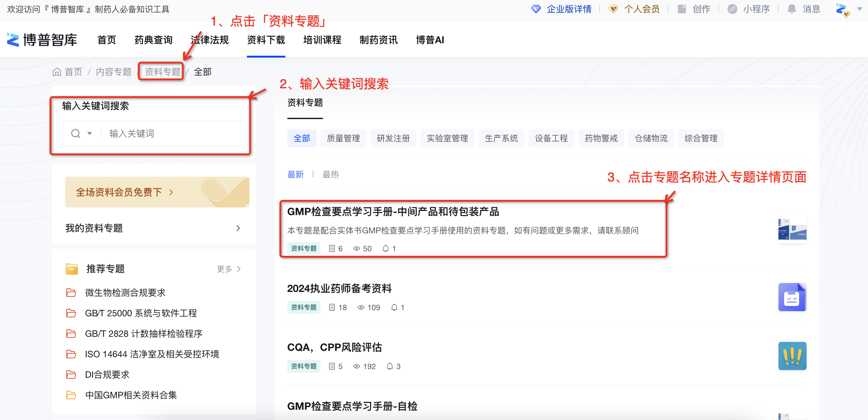The image size is (868, 420).
Task: Open 法律法规 navigation item
Action: pyautogui.click(x=209, y=40)
